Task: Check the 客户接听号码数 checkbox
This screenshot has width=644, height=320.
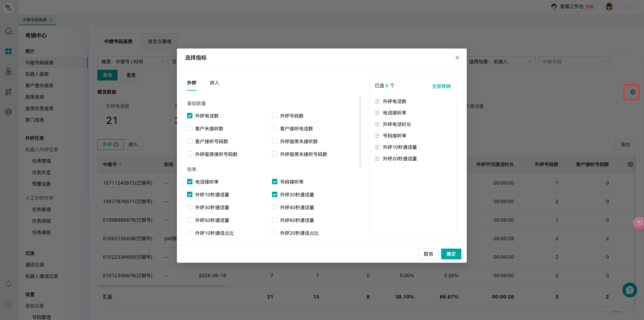Action: 190,141
